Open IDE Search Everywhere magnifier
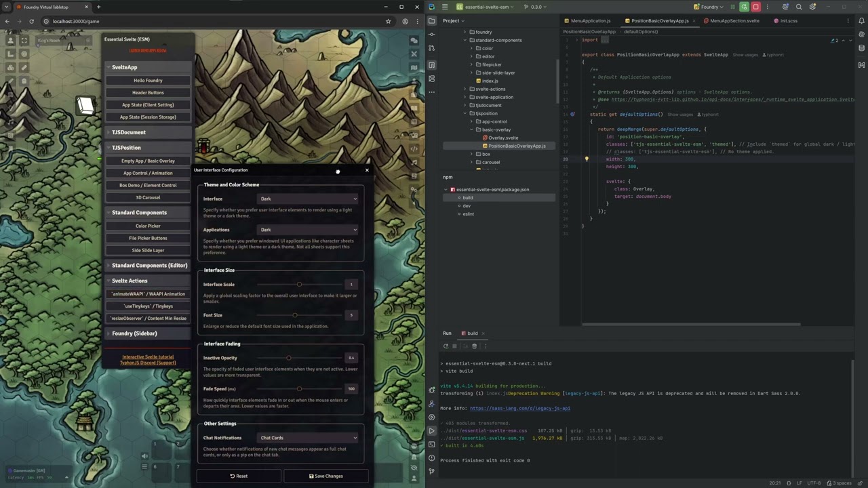Screen dimensions: 868x488 pyautogui.click(x=799, y=7)
